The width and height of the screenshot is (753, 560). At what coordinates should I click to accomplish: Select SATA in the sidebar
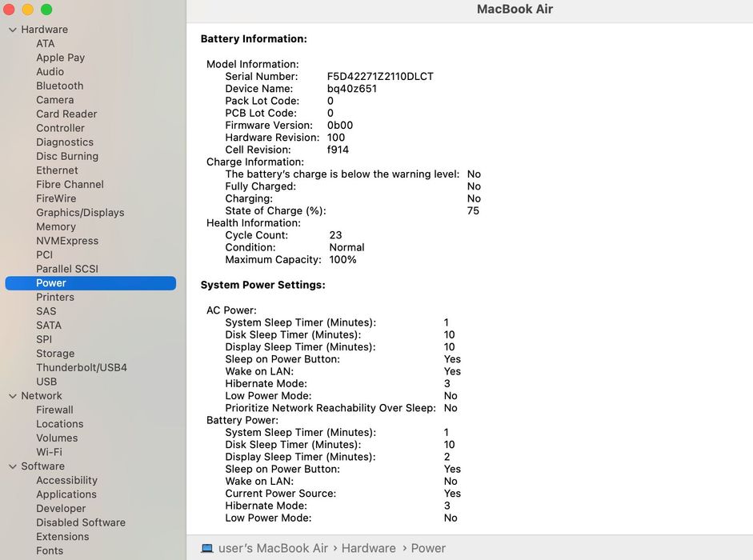pyautogui.click(x=49, y=325)
